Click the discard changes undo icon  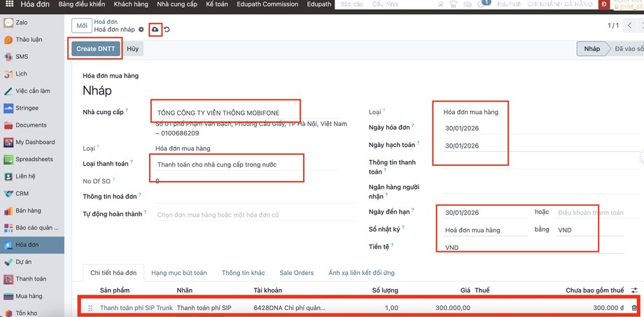click(167, 29)
